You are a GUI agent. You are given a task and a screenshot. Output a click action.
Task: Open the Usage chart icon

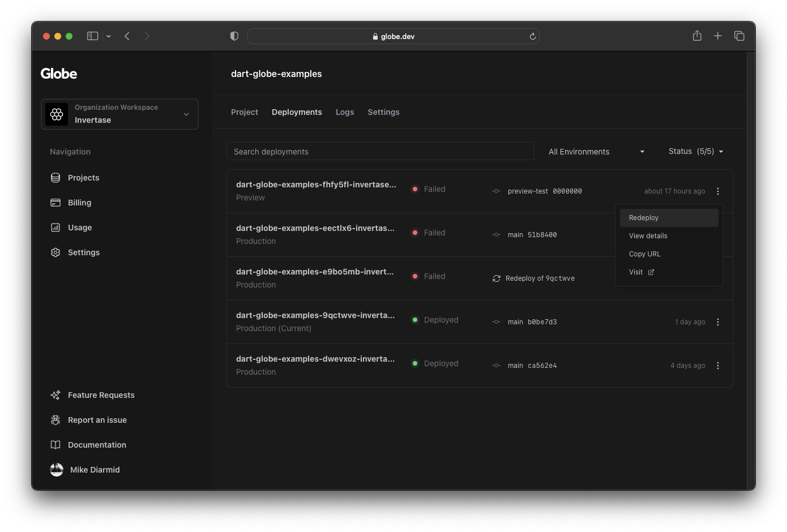pos(55,228)
